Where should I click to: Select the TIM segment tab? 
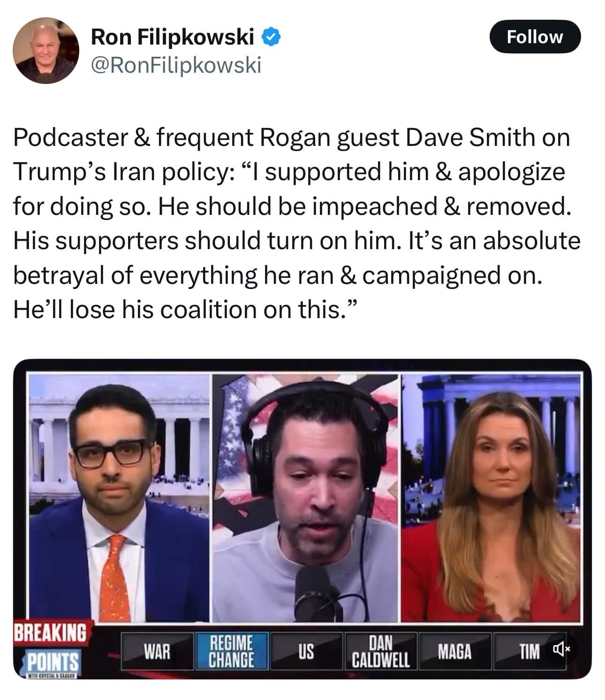(x=529, y=651)
